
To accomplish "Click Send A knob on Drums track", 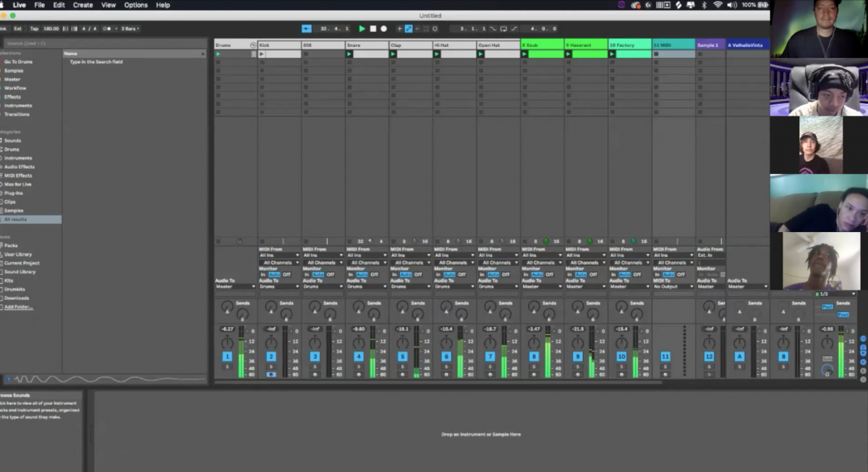I will pyautogui.click(x=227, y=306).
